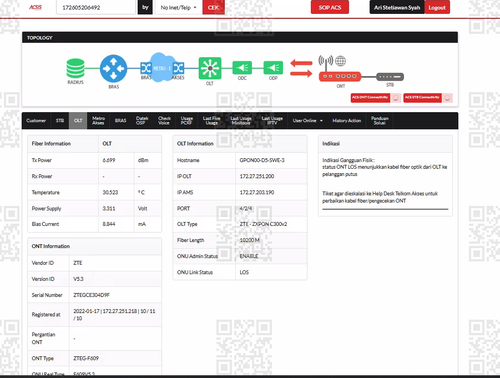Viewport: 500px width, 378px height.
Task: Click Bias Current value 8.844
Action: point(109,224)
